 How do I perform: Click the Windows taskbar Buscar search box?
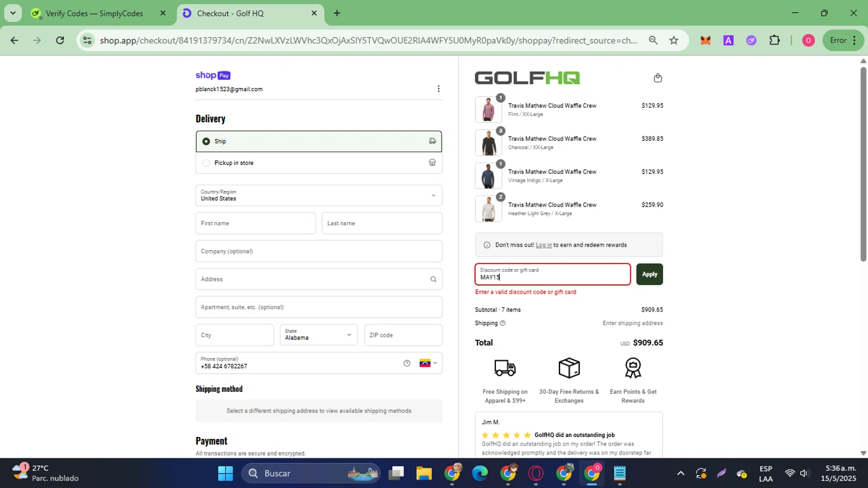pos(311,474)
